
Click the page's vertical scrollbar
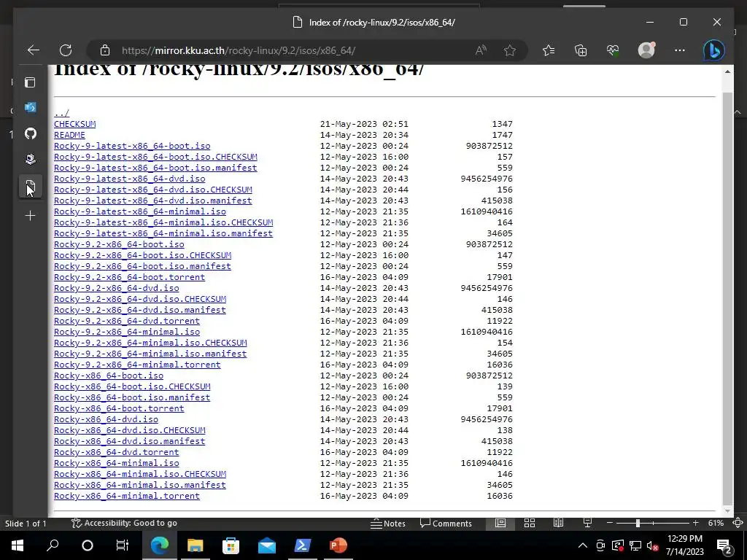tap(727, 297)
